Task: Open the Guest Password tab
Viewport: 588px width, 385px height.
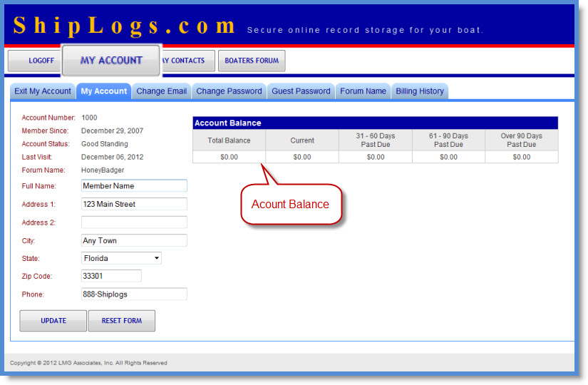Action: click(x=301, y=91)
